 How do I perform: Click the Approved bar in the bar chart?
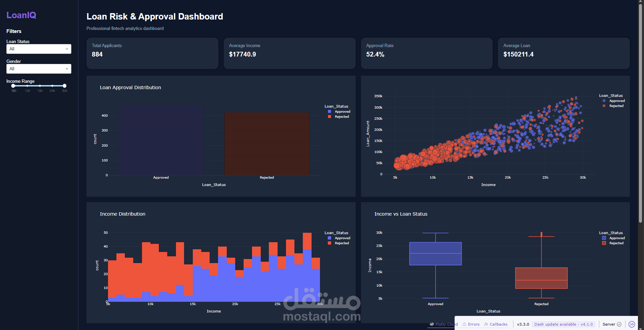[161, 141]
